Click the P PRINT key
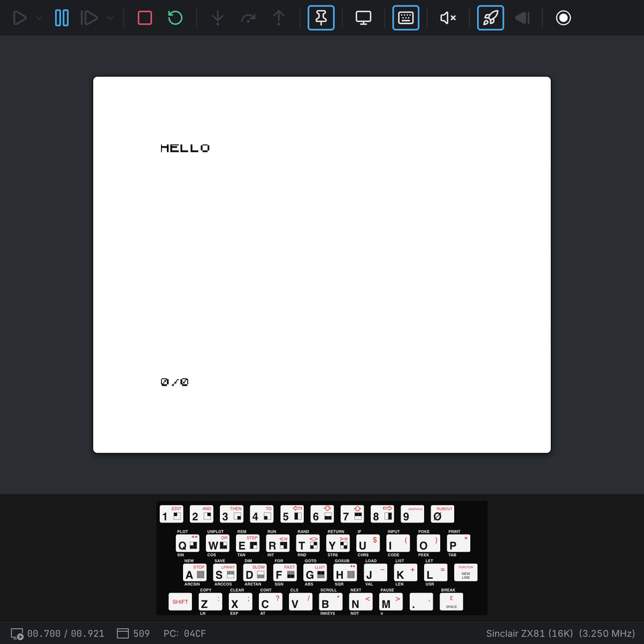Viewport: 644px width, 644px height. (458, 543)
